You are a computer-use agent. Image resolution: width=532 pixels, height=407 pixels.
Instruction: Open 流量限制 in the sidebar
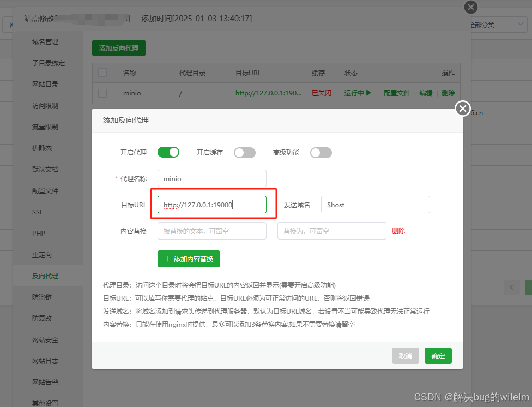[45, 127]
